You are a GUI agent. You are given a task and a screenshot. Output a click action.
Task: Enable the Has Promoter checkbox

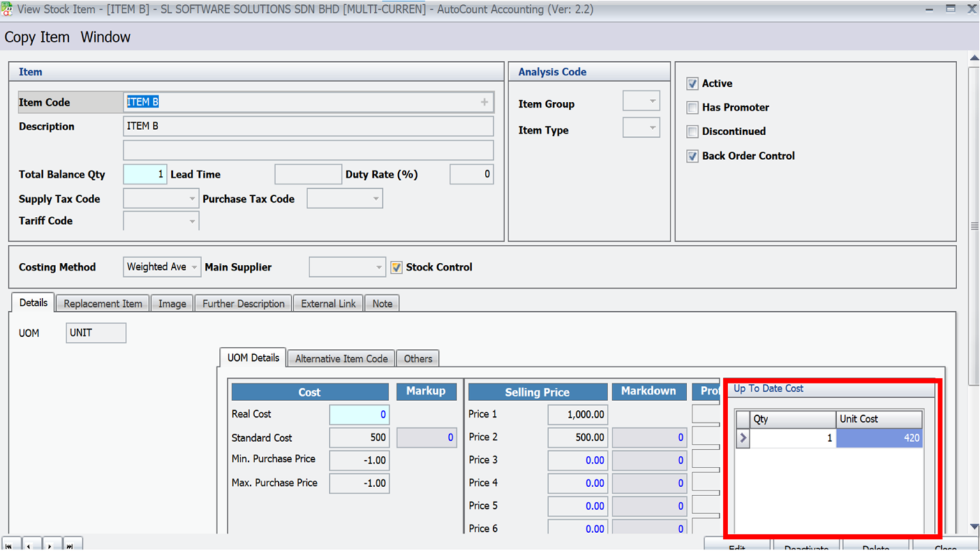[x=692, y=108]
